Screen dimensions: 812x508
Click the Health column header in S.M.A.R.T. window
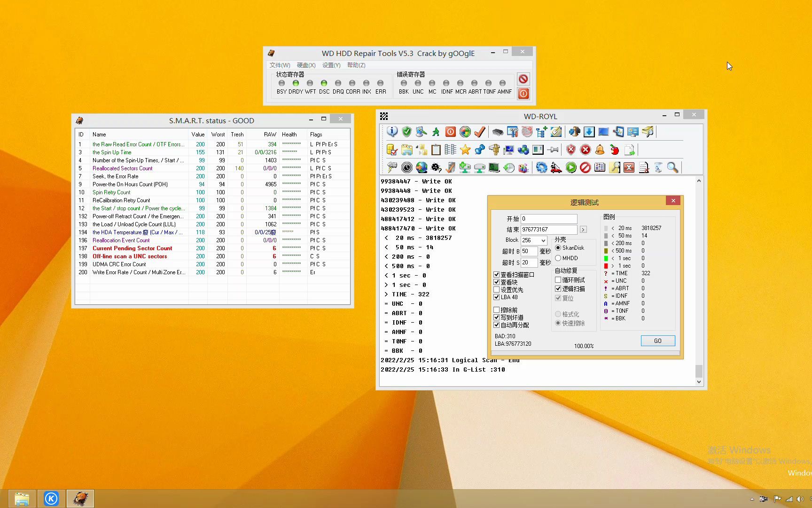point(293,135)
